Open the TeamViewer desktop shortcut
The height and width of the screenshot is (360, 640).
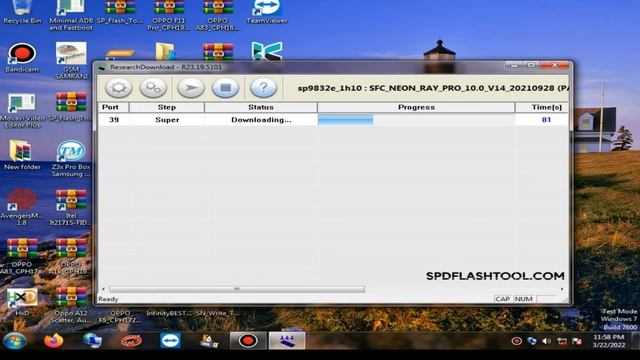click(267, 12)
